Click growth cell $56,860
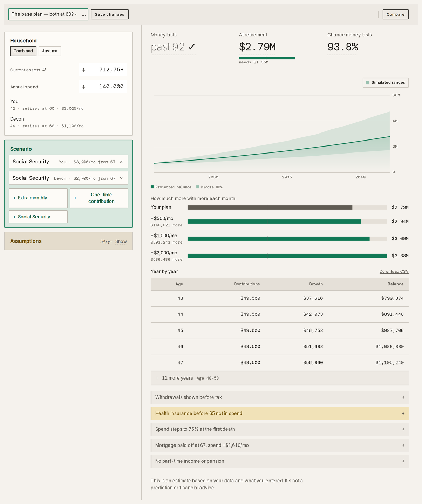This screenshot has height=504, width=422. (x=313, y=363)
